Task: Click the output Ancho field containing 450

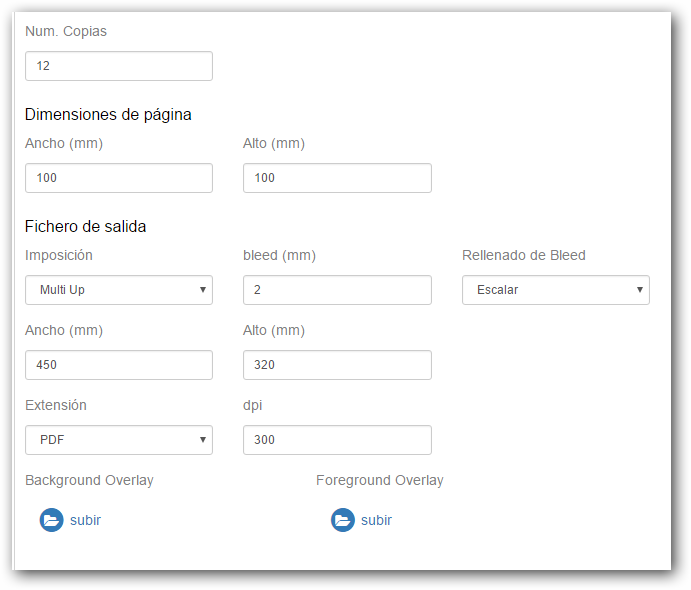Action: (x=119, y=365)
